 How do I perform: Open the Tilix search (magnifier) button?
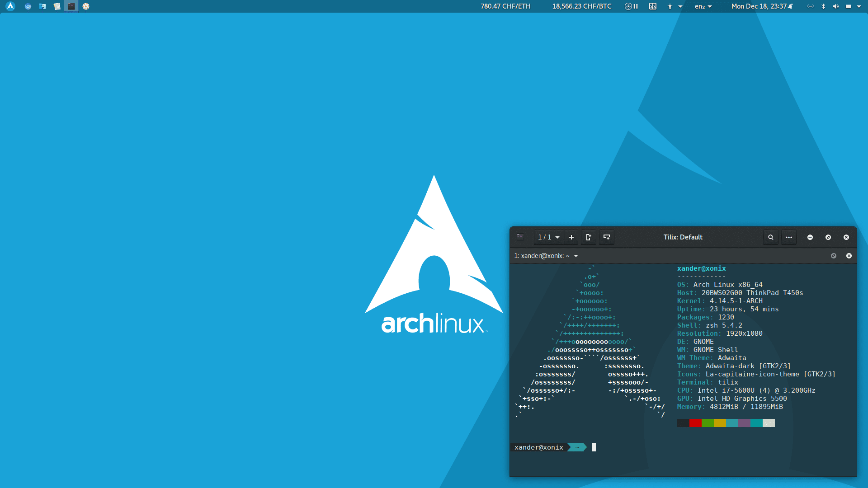pos(771,237)
